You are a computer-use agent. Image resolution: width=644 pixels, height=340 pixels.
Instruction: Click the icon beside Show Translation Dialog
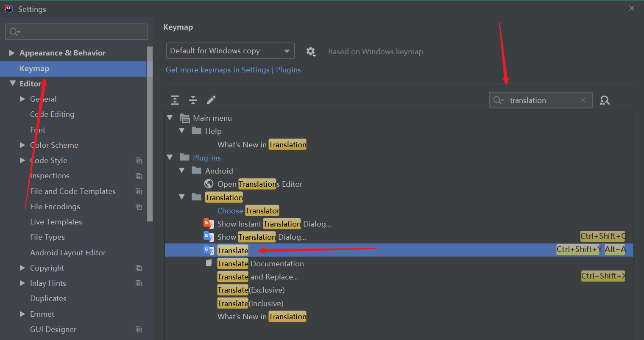pyautogui.click(x=209, y=237)
